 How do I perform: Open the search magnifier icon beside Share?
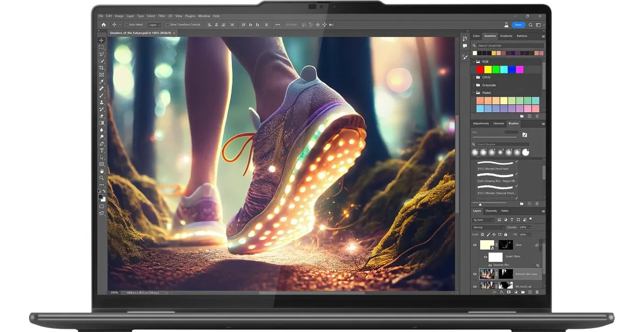click(531, 25)
